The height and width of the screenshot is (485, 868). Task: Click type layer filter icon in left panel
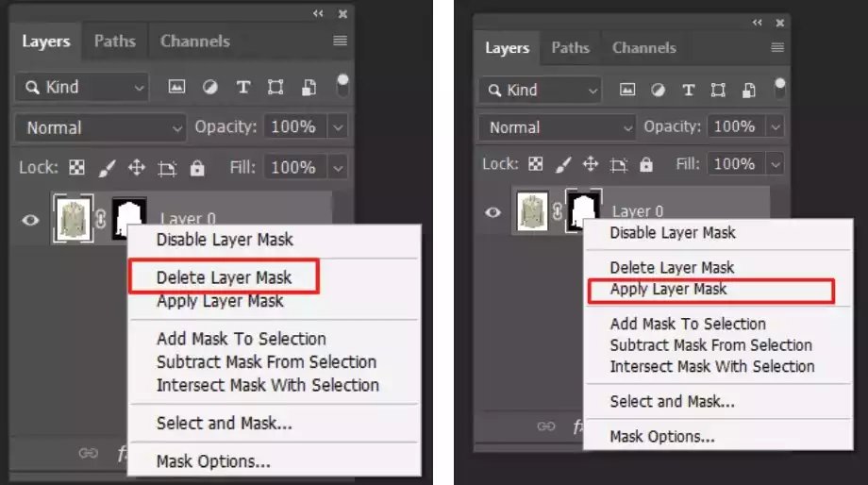coord(243,87)
